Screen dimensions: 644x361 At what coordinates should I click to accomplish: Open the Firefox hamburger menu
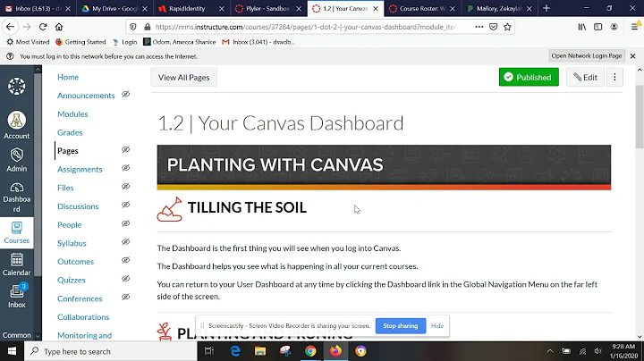tap(634, 27)
